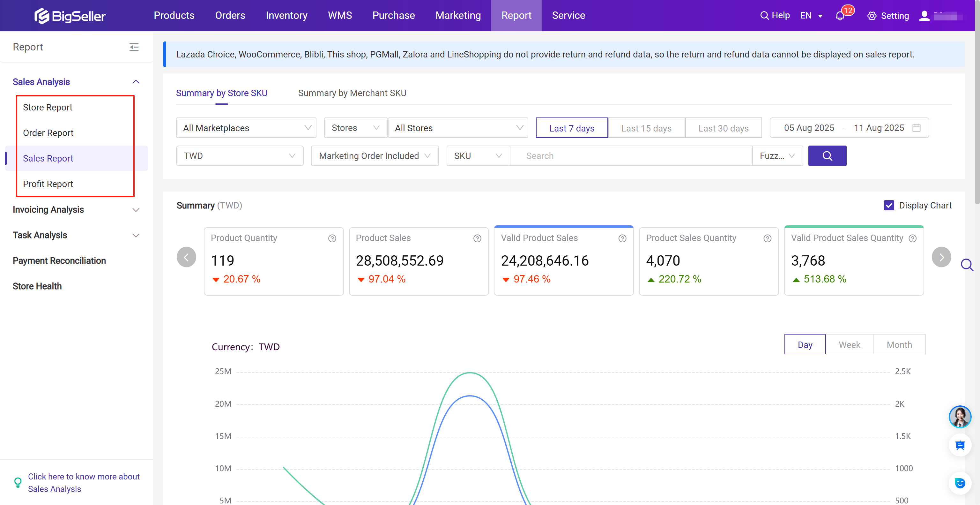Uncheck the Display Chart checkbox
The image size is (980, 505).
pyautogui.click(x=889, y=205)
